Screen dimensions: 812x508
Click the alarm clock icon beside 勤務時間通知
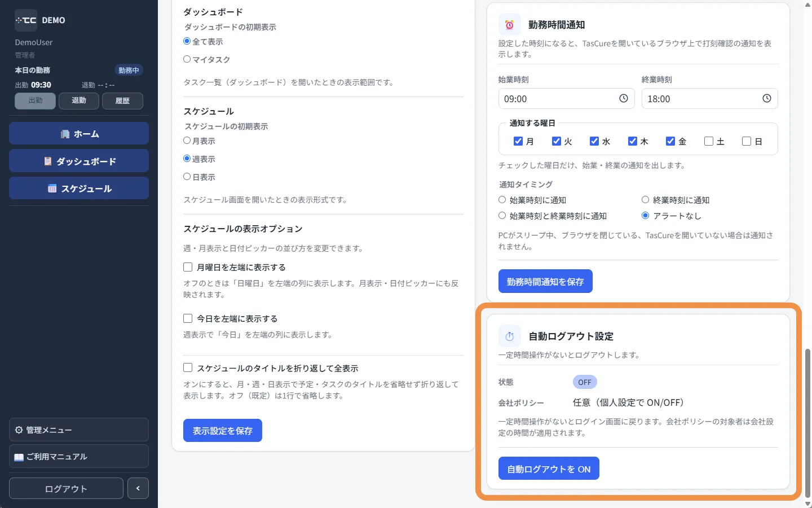[510, 25]
